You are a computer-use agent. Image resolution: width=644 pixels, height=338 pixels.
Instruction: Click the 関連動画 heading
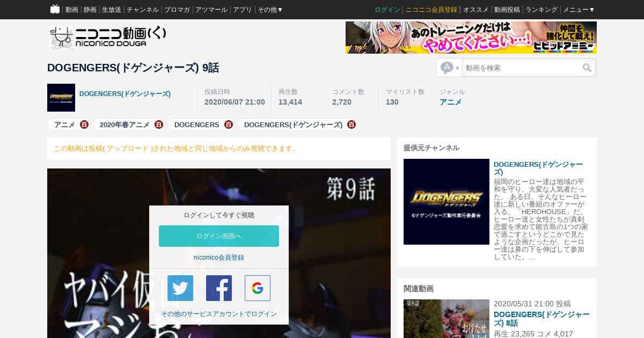419,289
